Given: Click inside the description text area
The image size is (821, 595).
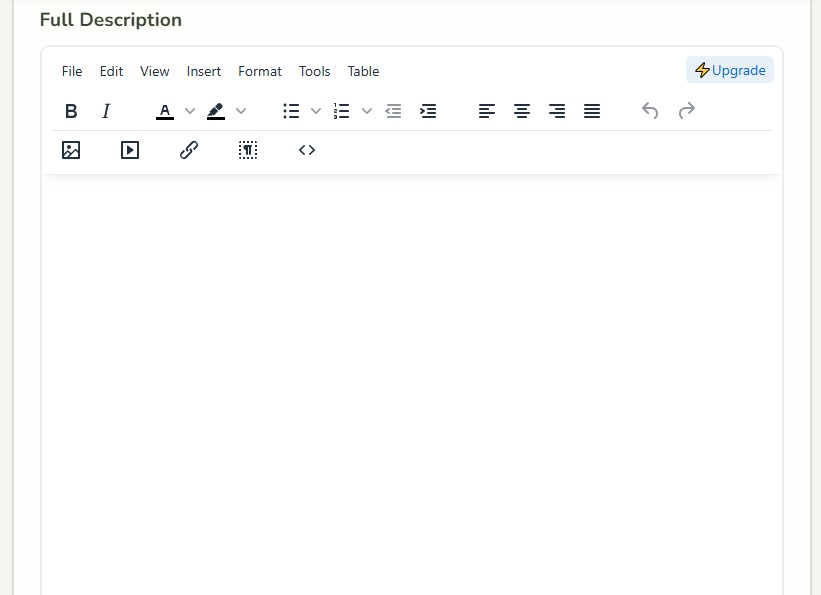Looking at the screenshot, I should click(412, 385).
